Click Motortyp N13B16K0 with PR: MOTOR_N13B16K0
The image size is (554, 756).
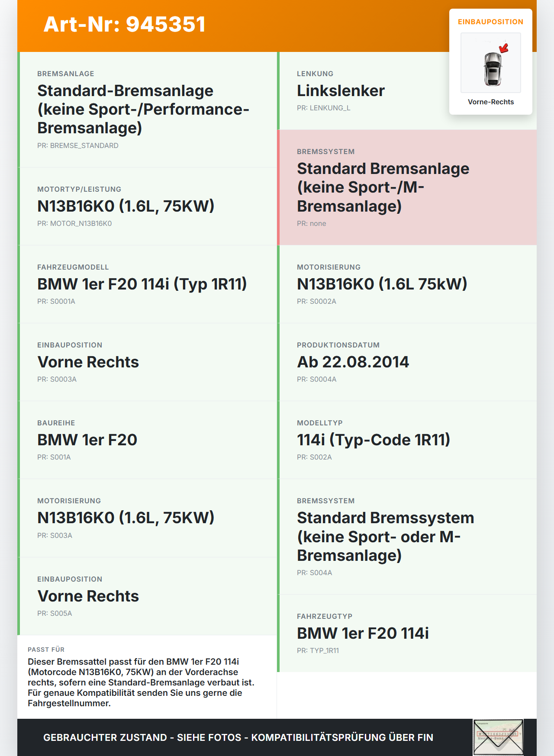(x=126, y=206)
